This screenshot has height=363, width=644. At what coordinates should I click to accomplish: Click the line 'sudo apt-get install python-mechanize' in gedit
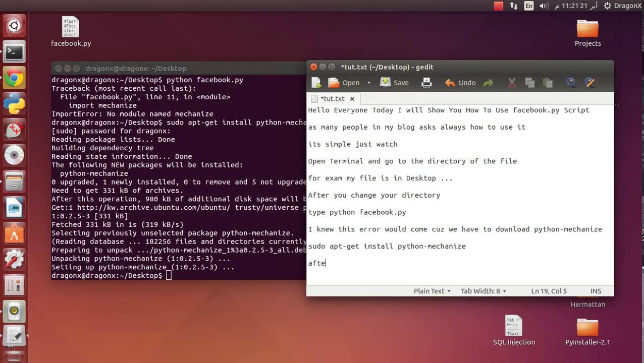tap(387, 246)
